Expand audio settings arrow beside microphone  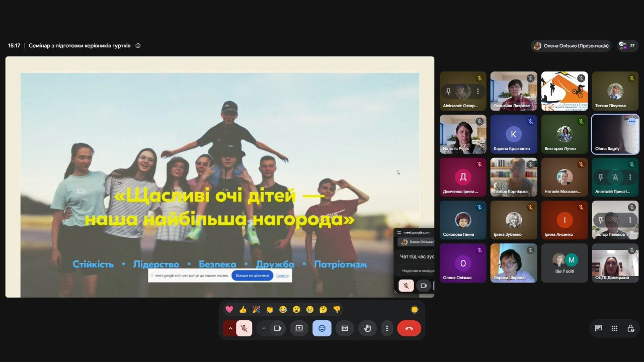click(x=230, y=328)
